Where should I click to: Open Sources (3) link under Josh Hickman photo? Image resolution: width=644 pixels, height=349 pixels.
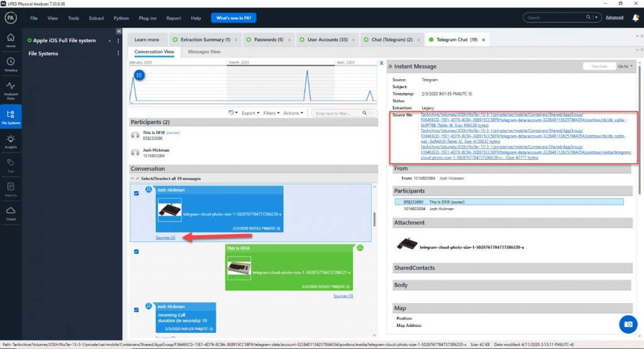coord(165,238)
